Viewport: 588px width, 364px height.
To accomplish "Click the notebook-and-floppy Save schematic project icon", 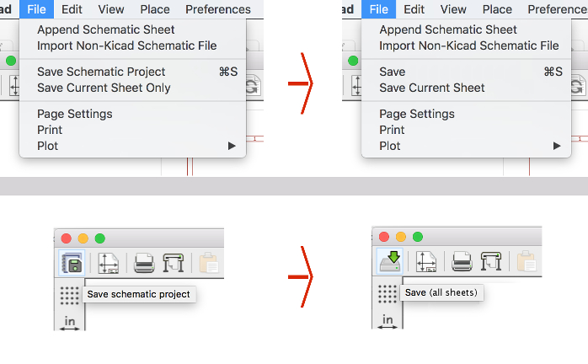I will click(72, 263).
